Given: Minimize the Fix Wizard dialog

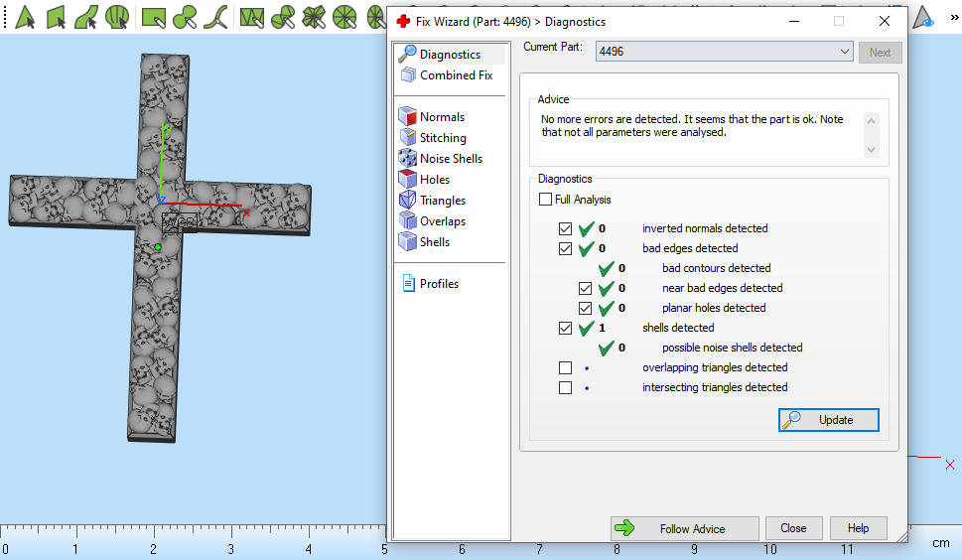Looking at the screenshot, I should (x=794, y=22).
